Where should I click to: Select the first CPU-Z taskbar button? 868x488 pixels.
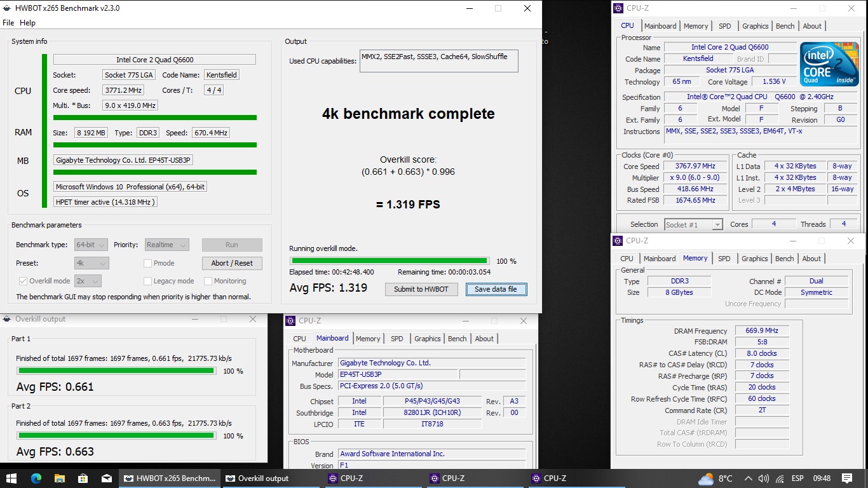[x=374, y=478]
